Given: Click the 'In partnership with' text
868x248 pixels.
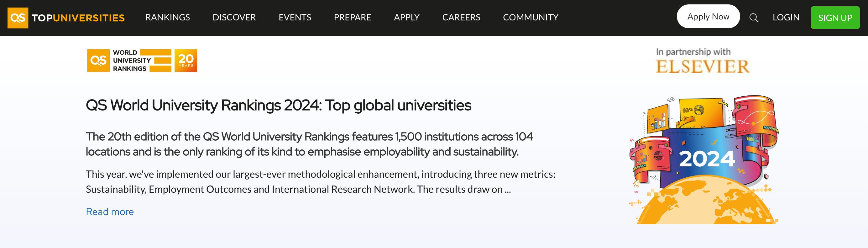Looking at the screenshot, I should point(693,51).
